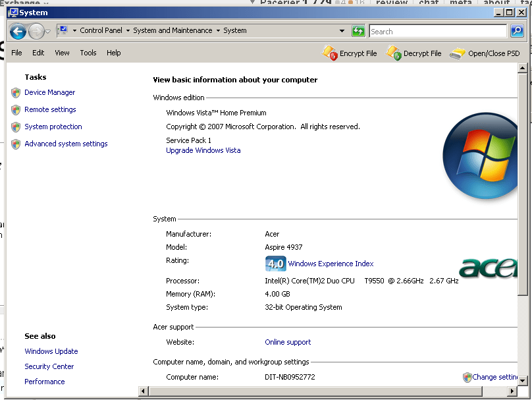Open the Edit menu

38,53
